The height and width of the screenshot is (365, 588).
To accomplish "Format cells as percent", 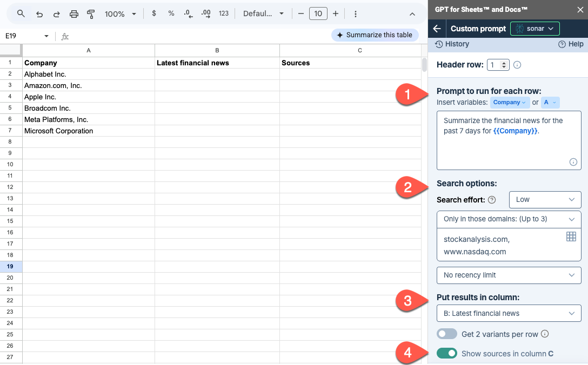I will pos(171,13).
